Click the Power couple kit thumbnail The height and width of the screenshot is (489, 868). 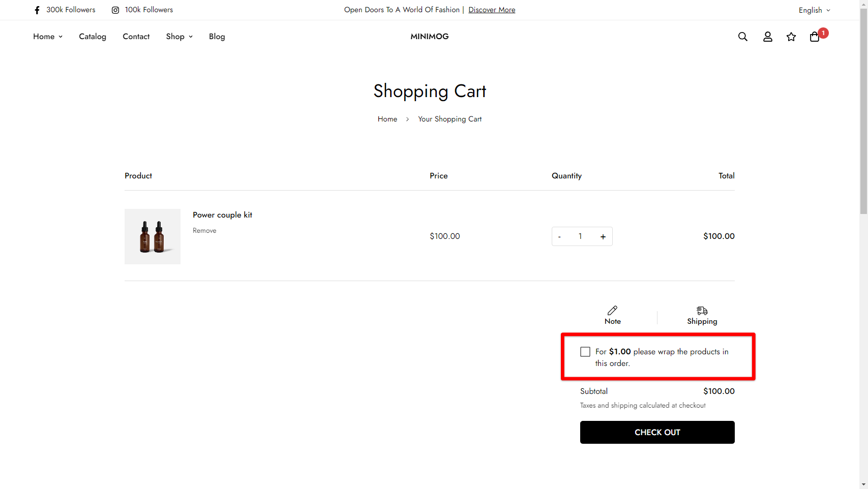coord(153,236)
